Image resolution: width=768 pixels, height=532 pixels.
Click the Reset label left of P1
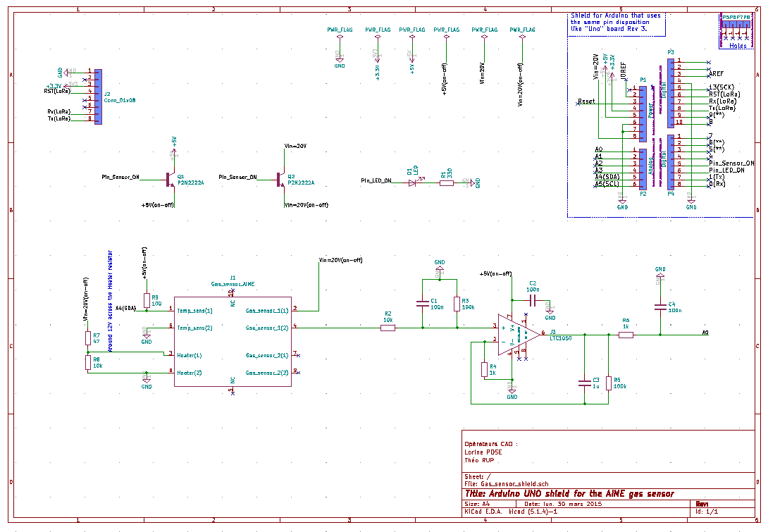tap(586, 101)
